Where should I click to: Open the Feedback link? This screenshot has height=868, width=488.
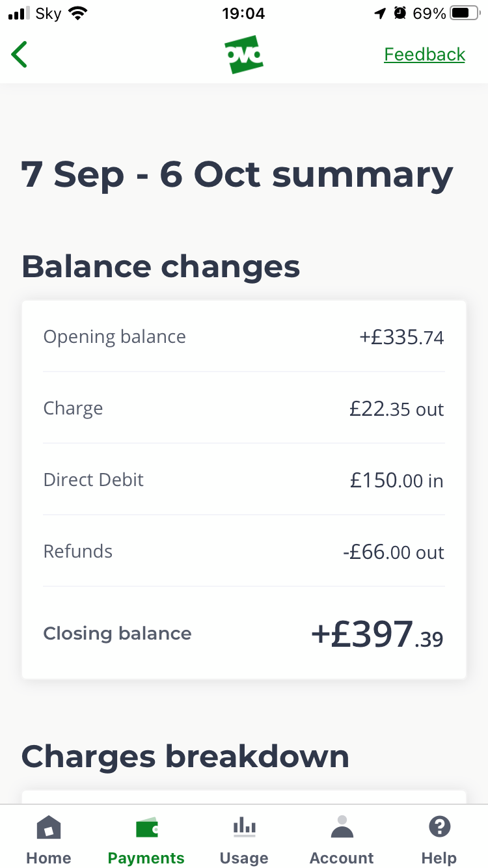click(424, 55)
